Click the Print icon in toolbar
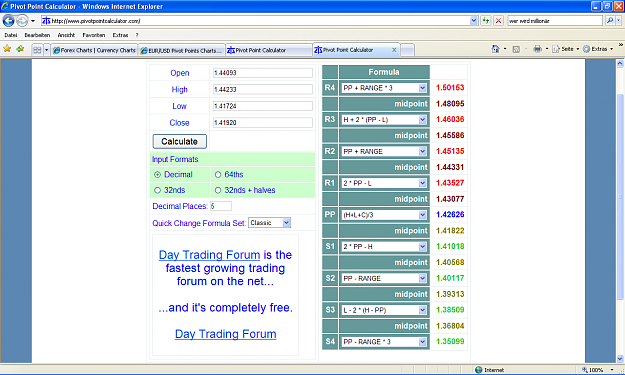Viewport: 625px width, 375px height. 538,49
